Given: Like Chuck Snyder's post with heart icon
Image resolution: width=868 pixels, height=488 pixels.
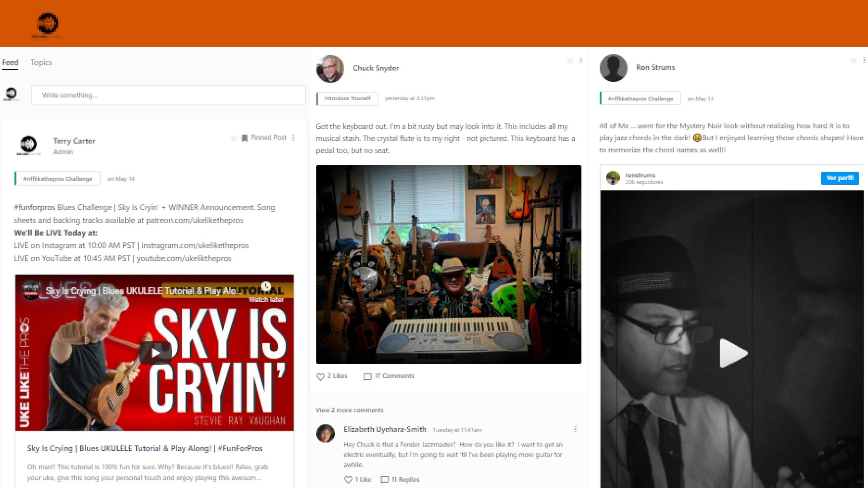Looking at the screenshot, I should 320,377.
